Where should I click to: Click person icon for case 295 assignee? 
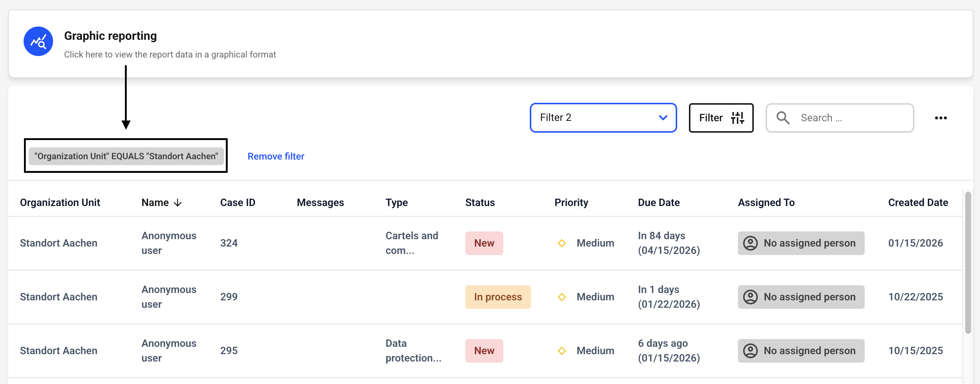tap(750, 351)
